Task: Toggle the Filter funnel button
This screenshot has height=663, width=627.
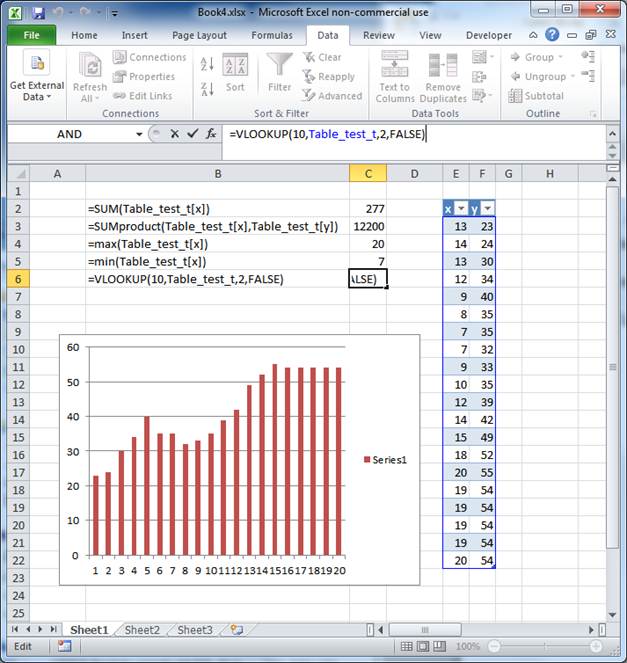Action: [279, 72]
